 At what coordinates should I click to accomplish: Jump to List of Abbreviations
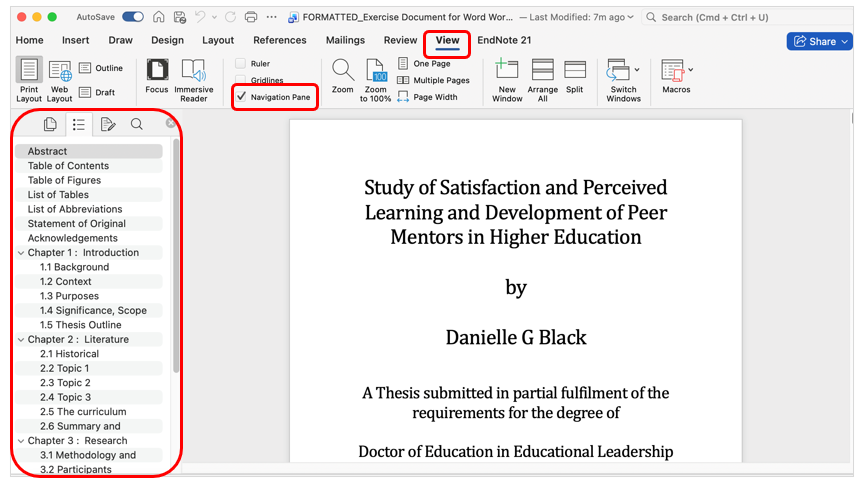89,209
